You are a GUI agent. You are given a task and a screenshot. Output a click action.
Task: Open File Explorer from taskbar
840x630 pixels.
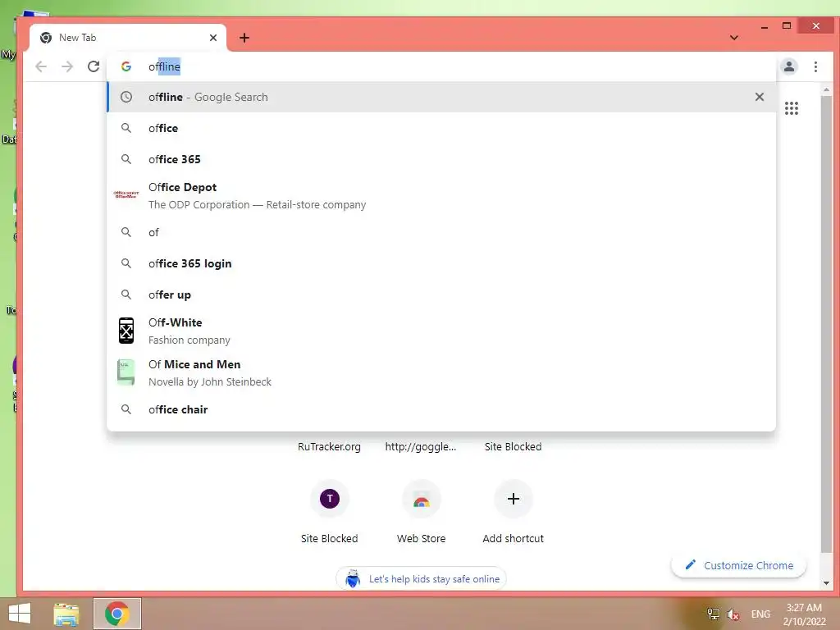click(x=66, y=614)
